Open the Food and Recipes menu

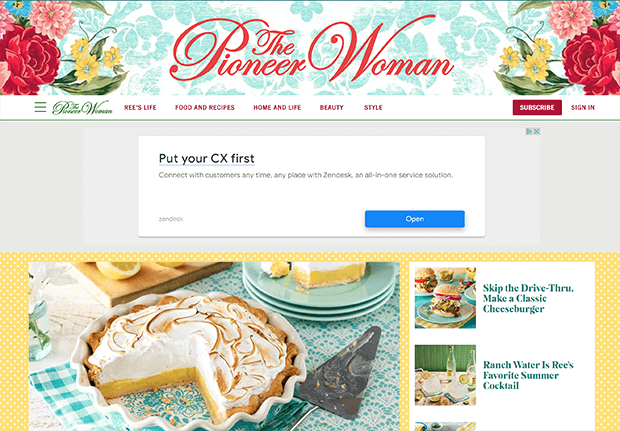(x=205, y=108)
